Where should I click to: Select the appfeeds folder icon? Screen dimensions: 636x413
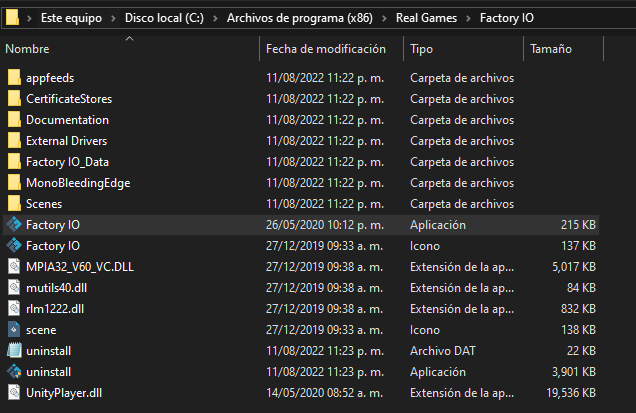14,78
